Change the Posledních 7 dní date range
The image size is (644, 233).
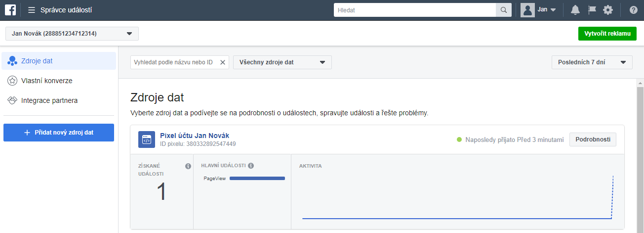tap(592, 62)
